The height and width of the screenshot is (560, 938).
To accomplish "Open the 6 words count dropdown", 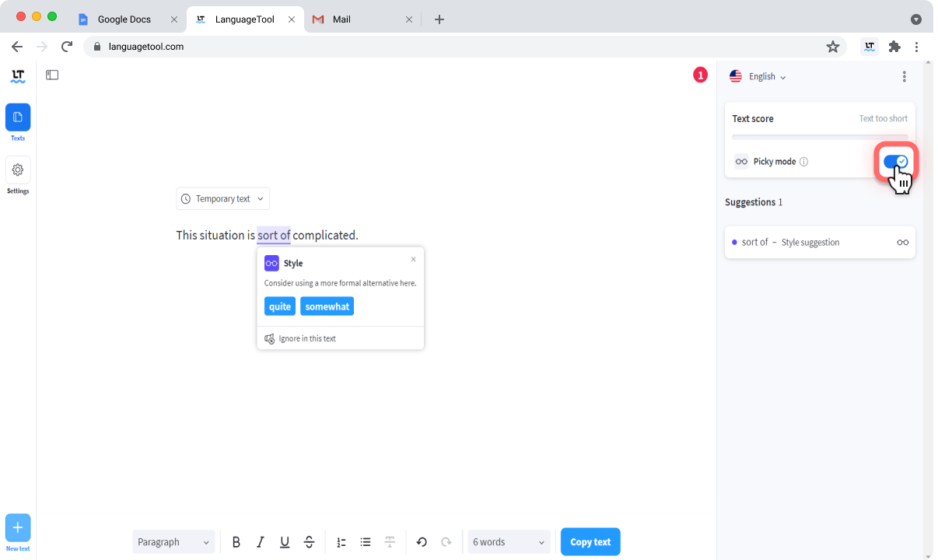I will pyautogui.click(x=509, y=542).
